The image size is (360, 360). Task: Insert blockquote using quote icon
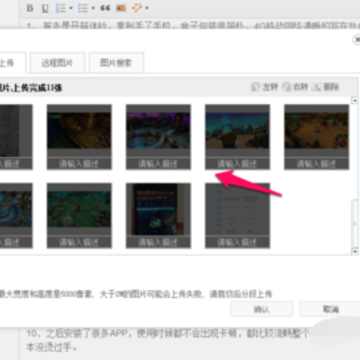coord(105,8)
